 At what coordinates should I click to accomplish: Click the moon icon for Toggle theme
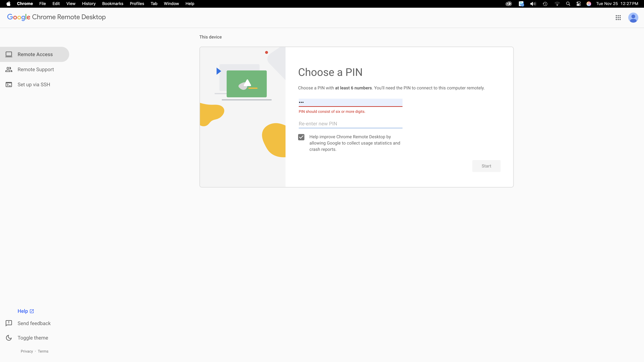tap(9, 337)
